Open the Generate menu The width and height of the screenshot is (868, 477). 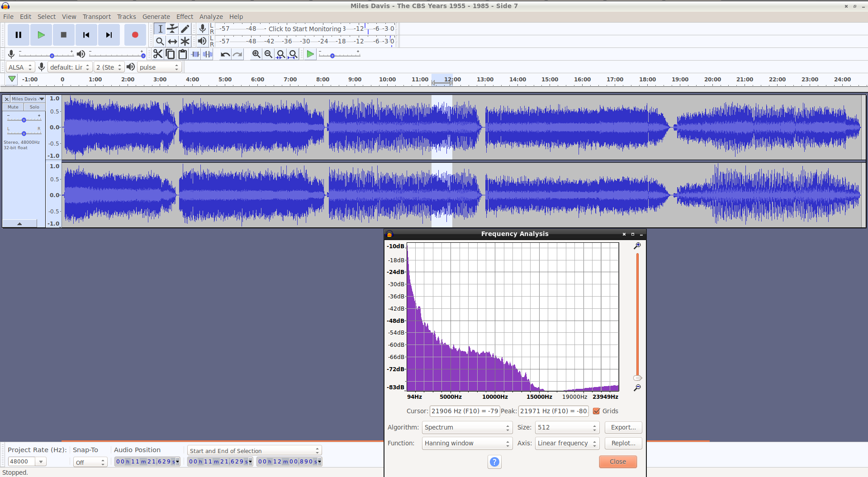[x=156, y=17]
